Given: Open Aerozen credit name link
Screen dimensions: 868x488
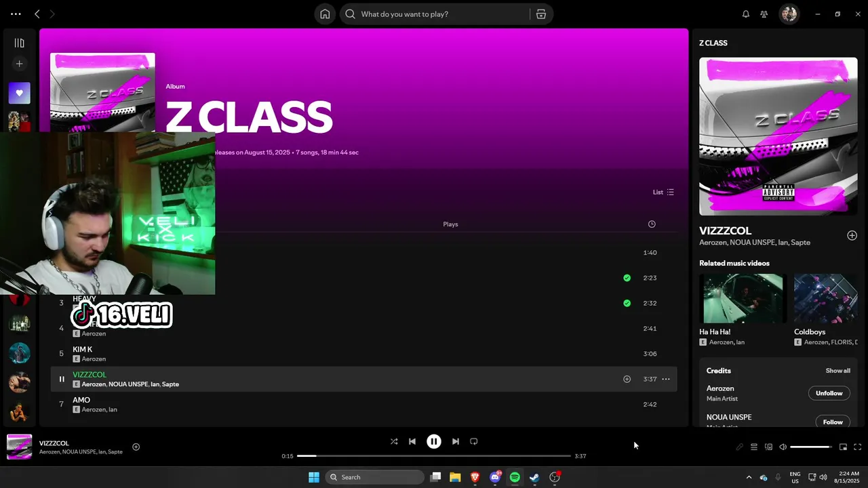Looking at the screenshot, I should coord(720,389).
